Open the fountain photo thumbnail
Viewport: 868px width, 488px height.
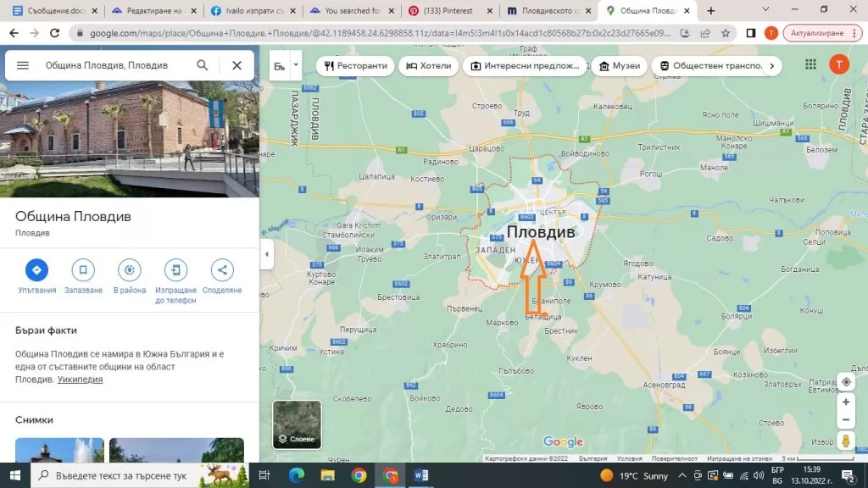click(60, 450)
